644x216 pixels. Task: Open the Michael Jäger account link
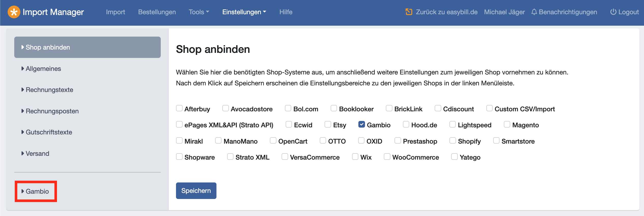(504, 12)
